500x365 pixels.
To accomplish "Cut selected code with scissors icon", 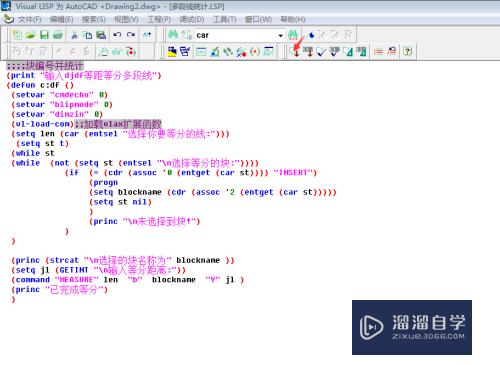I will point(74,35).
